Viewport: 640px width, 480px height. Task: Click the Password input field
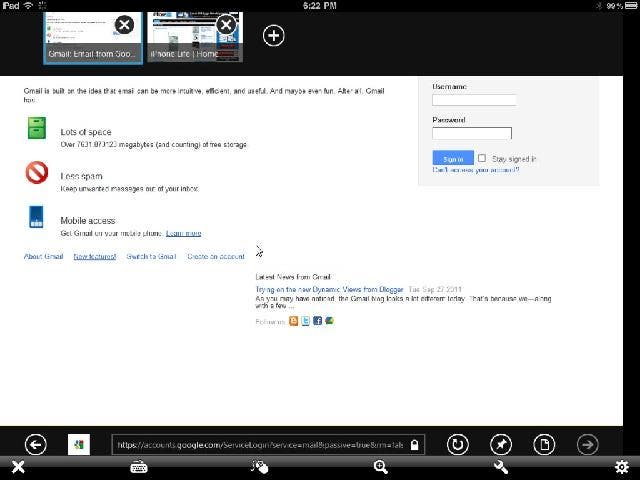tap(472, 133)
